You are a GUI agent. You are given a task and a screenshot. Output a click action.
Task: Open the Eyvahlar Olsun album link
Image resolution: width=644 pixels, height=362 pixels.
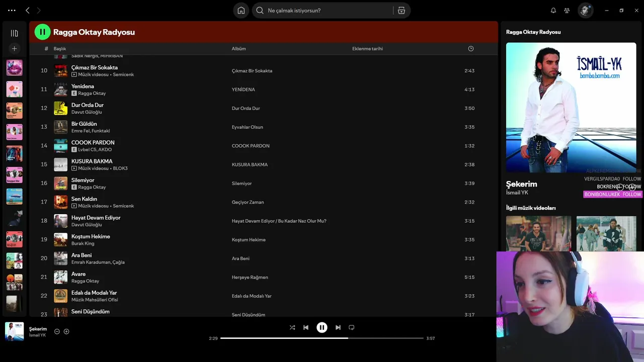point(248,127)
